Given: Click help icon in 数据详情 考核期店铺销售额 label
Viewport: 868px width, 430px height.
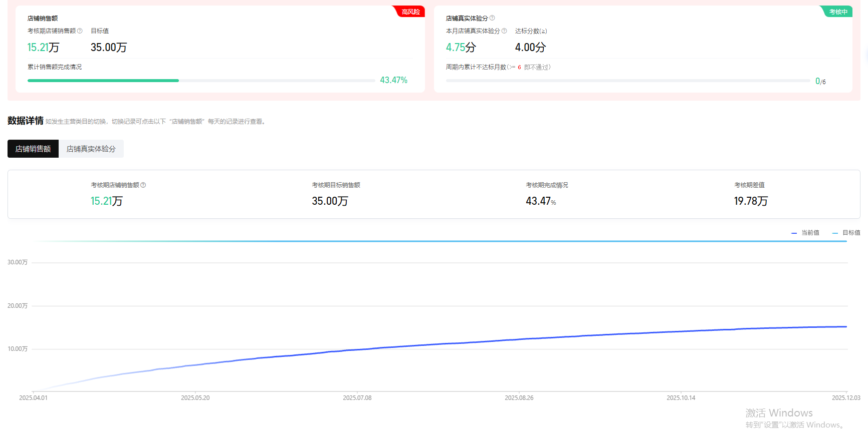Looking at the screenshot, I should tap(143, 185).
